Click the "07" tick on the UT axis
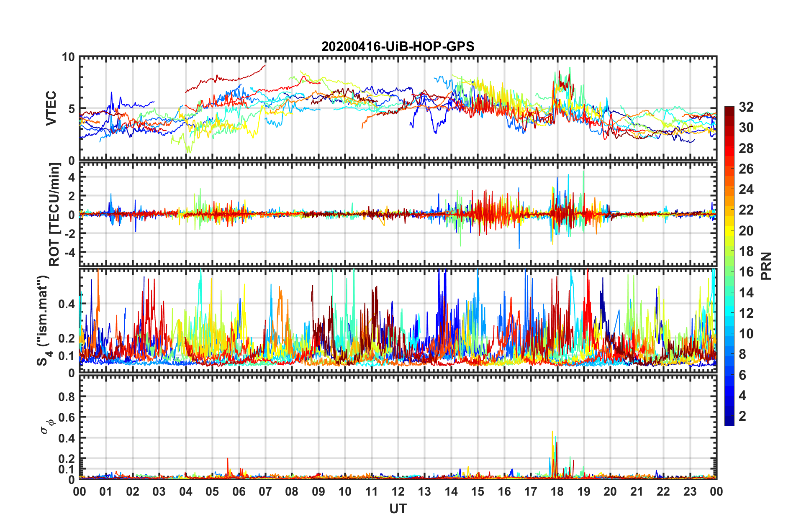This screenshot has height=532, width=796. pyautogui.click(x=265, y=491)
